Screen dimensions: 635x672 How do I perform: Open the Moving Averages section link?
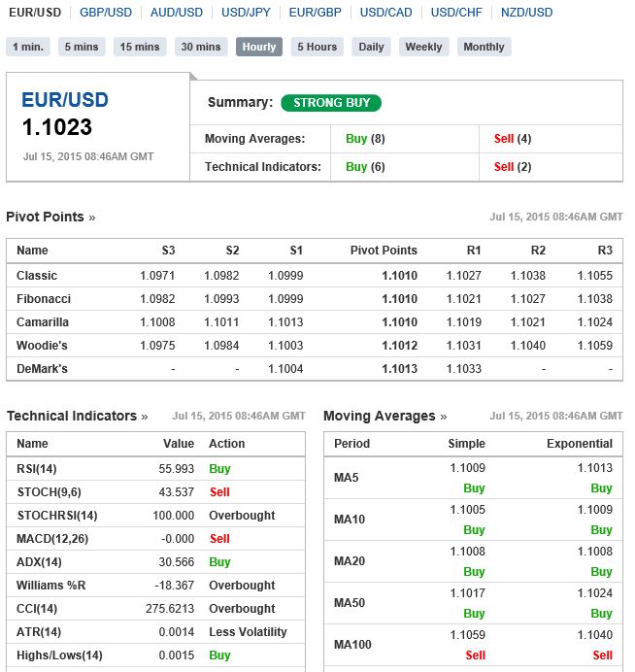[384, 416]
